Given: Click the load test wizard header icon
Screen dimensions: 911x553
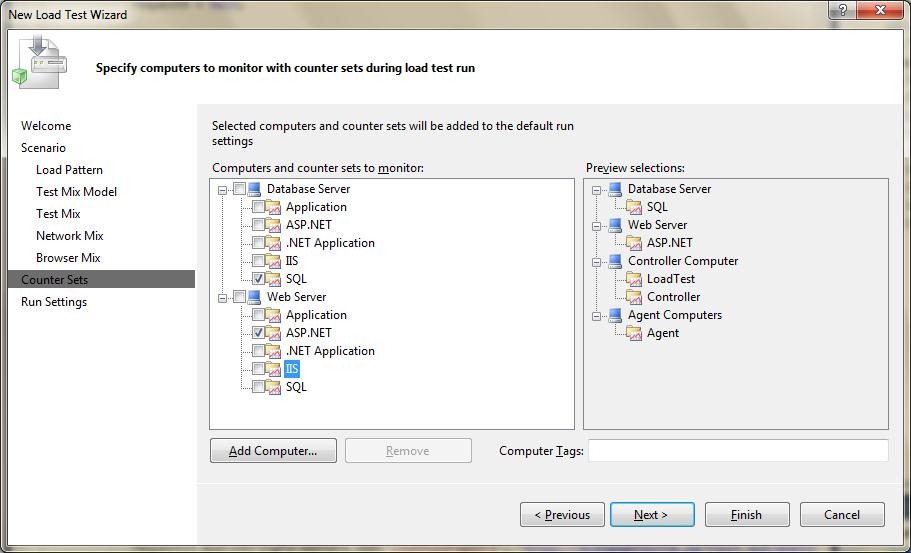Looking at the screenshot, I should tap(40, 62).
